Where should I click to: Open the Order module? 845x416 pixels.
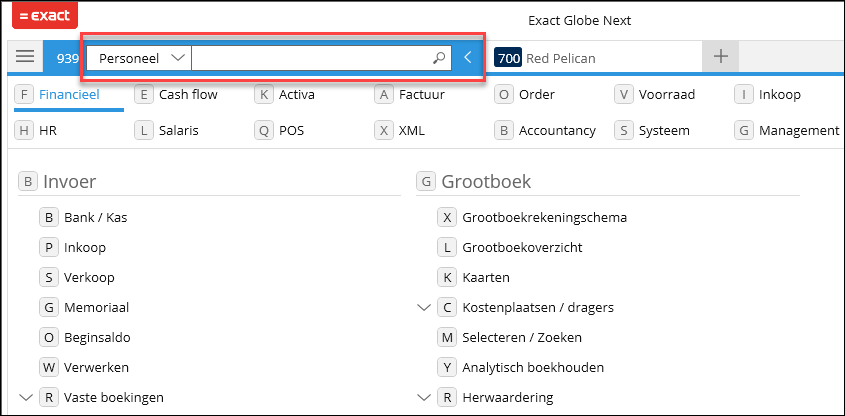click(537, 95)
